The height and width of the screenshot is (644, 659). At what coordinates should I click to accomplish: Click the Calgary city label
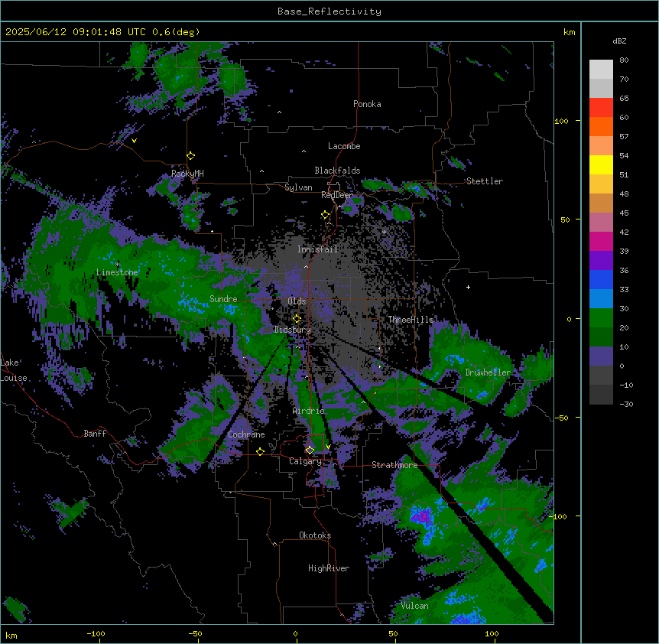[x=305, y=461]
